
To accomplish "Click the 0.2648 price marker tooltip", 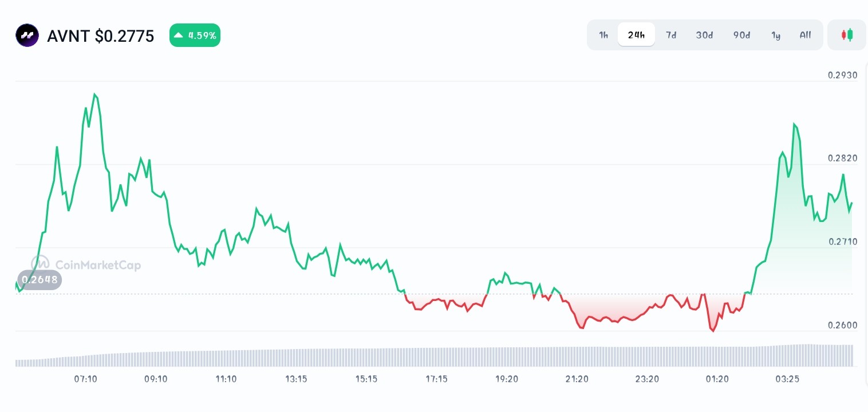I will [x=40, y=280].
